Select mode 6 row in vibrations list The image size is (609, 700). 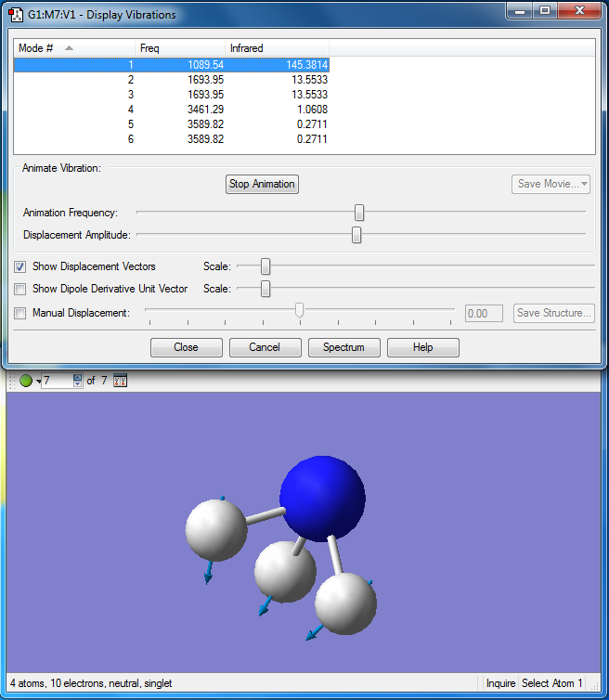coord(172,139)
